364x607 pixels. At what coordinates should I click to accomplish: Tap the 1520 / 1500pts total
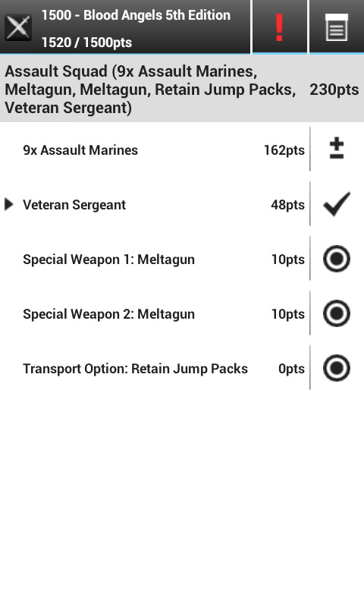pos(86,42)
